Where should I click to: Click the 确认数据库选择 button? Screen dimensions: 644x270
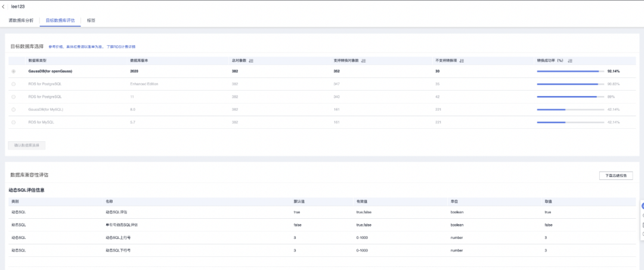27,145
